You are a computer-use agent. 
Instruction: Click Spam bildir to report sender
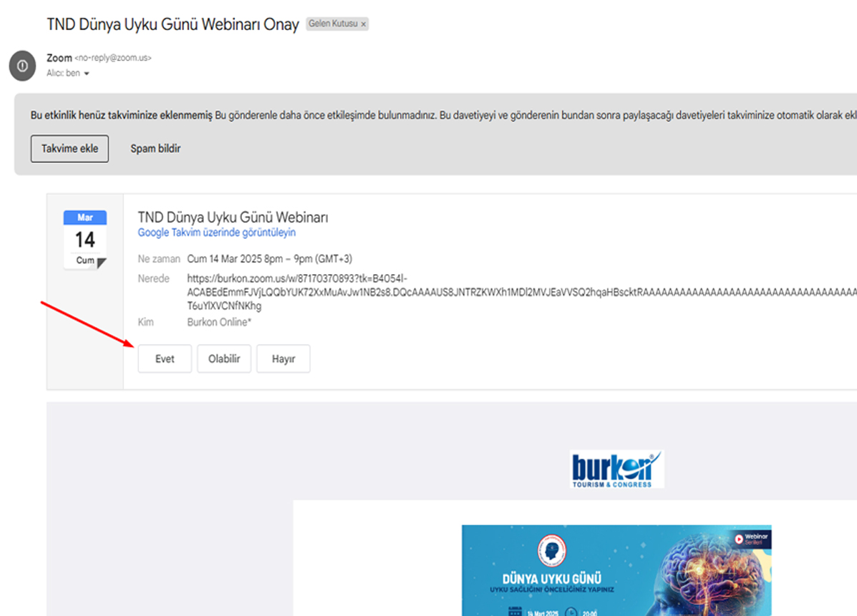[x=155, y=149]
